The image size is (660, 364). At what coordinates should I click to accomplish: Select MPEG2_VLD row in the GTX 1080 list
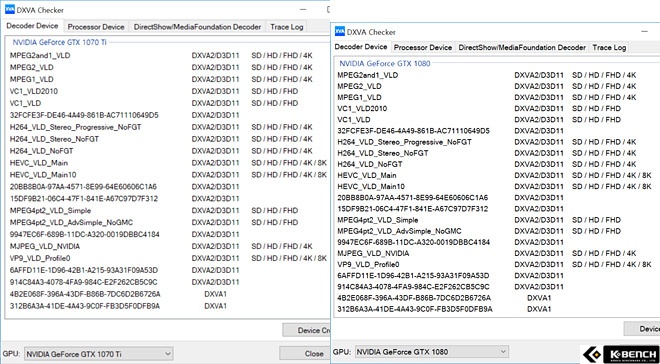(x=495, y=86)
